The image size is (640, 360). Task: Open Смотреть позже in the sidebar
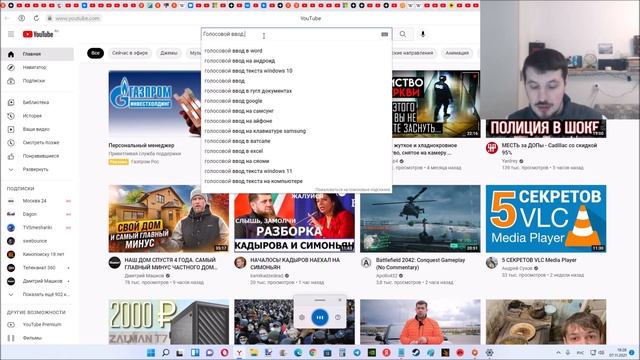click(37, 143)
